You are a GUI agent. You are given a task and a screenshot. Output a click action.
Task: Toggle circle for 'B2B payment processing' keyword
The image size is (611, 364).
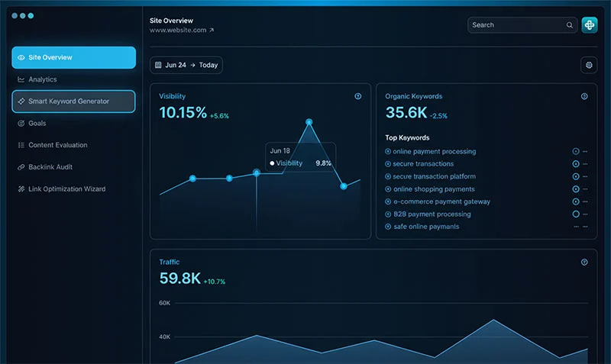point(576,214)
